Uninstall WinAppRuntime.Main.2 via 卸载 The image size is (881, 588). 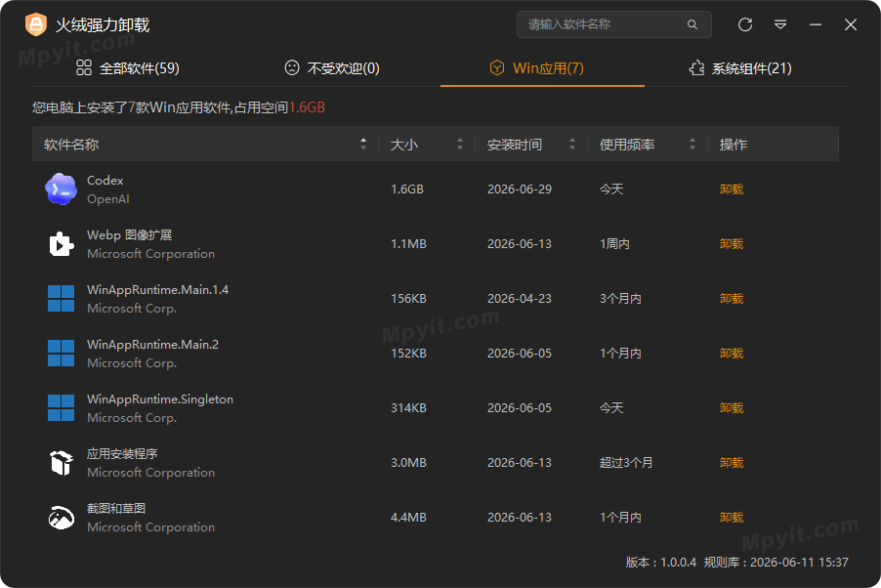click(x=732, y=353)
